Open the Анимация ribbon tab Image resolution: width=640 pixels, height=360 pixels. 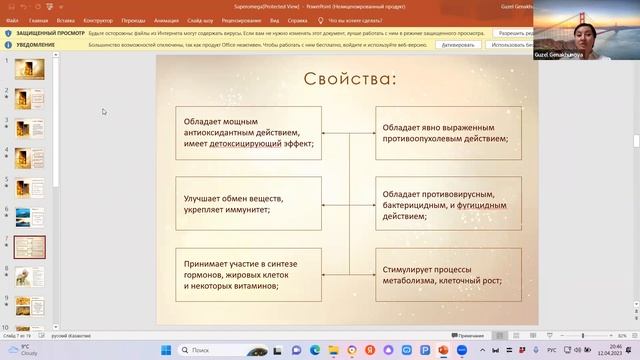[x=166, y=20]
